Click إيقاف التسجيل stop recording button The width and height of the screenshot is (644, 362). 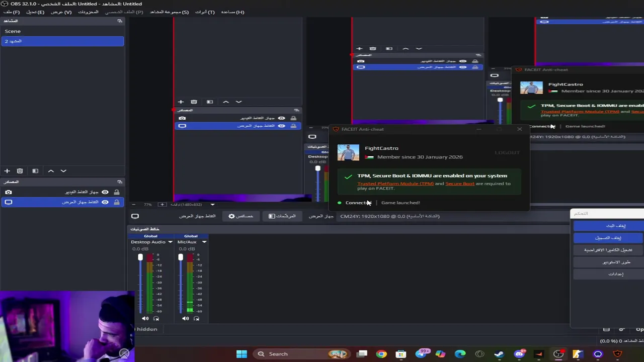pos(608,238)
